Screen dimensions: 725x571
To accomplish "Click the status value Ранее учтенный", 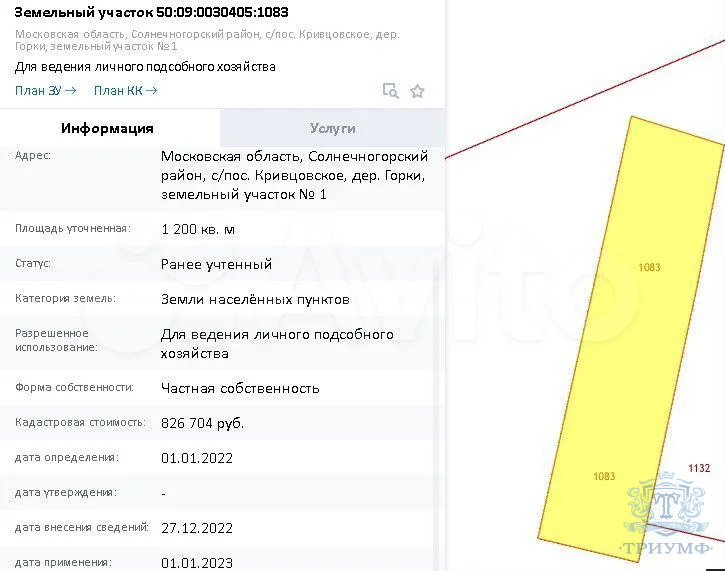I will coord(216,264).
